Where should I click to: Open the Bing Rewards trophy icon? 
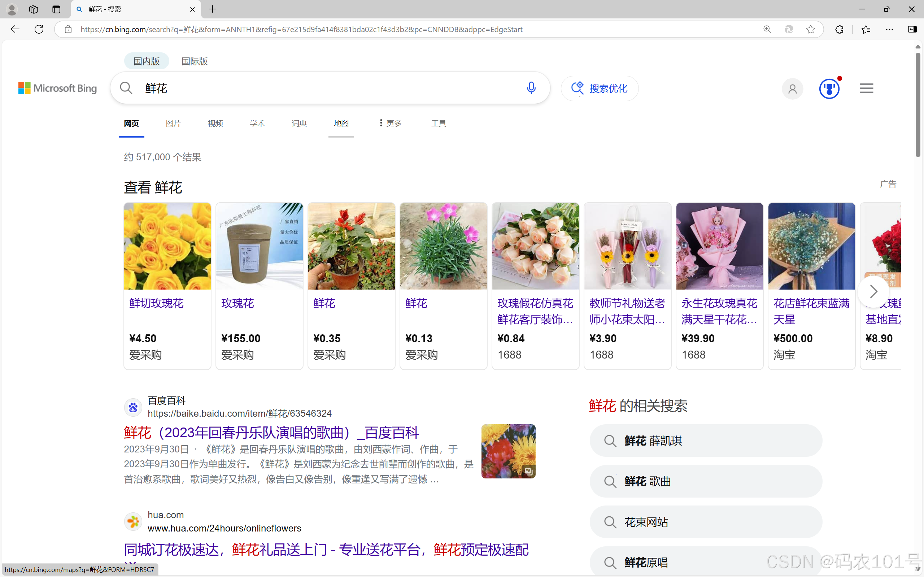pos(829,88)
